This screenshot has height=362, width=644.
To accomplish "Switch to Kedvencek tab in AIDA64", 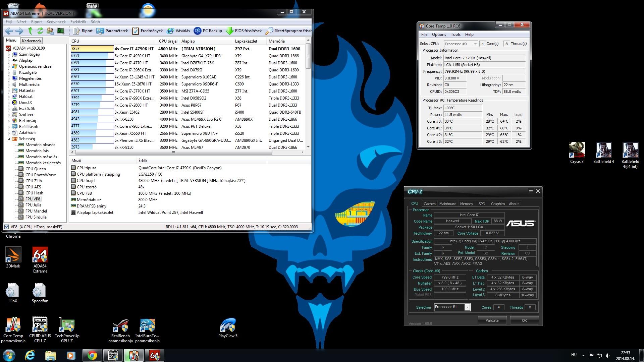I will pyautogui.click(x=32, y=41).
